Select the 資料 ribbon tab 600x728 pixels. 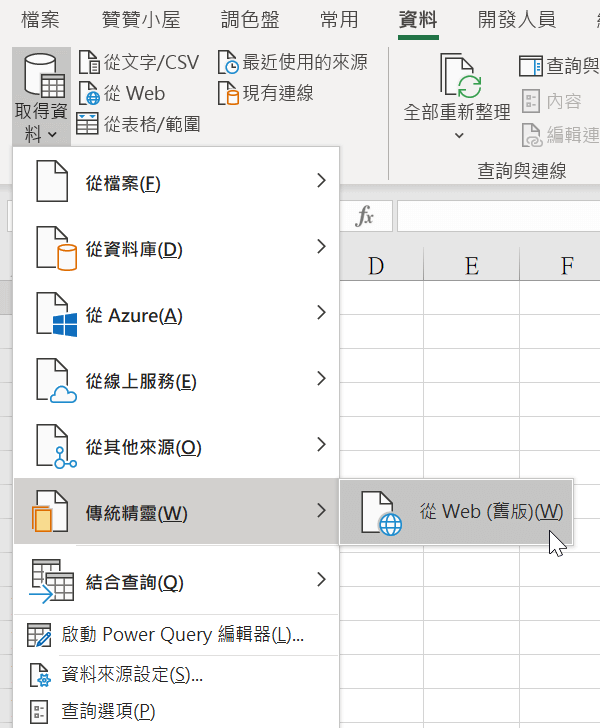tap(418, 20)
